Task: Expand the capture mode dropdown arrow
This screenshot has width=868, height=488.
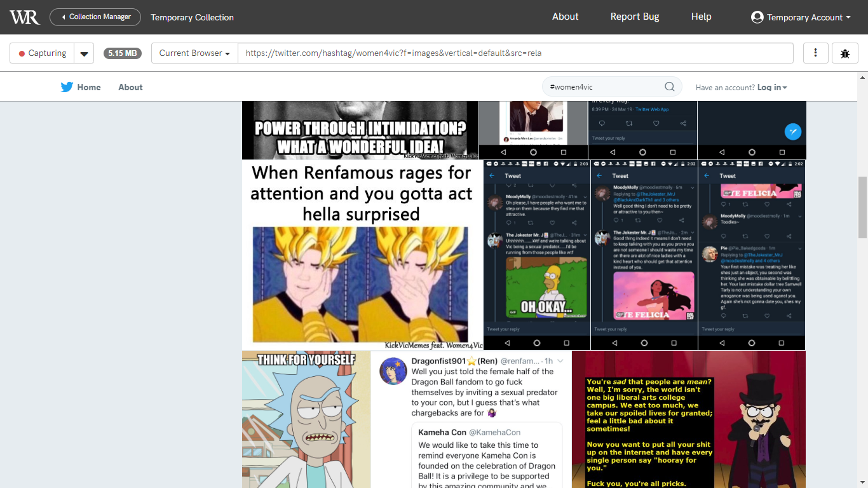Action: [84, 53]
